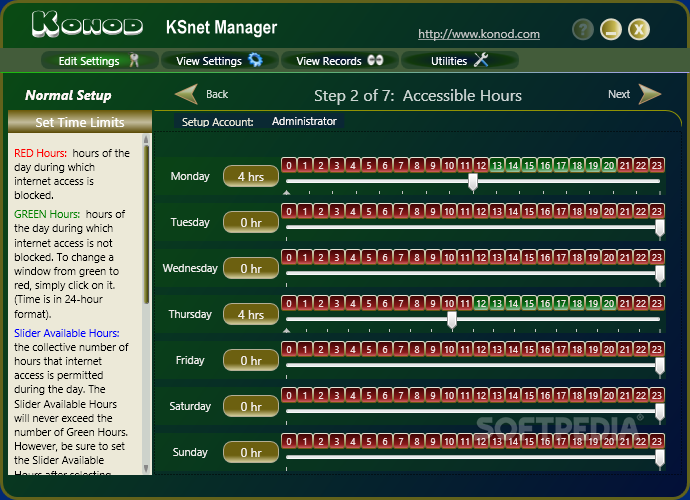Toggle hour 8 on Tuesday
690x500 pixels.
(417, 211)
